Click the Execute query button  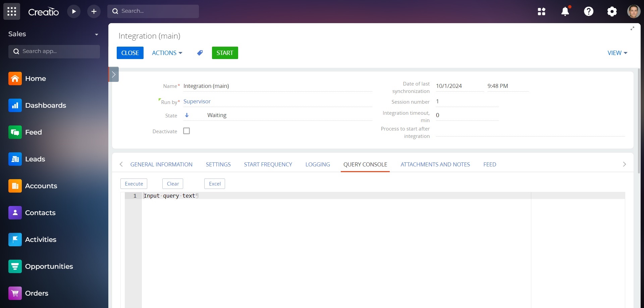tap(134, 184)
